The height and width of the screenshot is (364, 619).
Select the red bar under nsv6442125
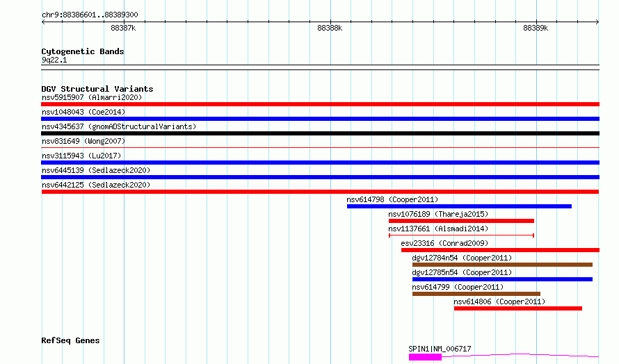coord(320,192)
